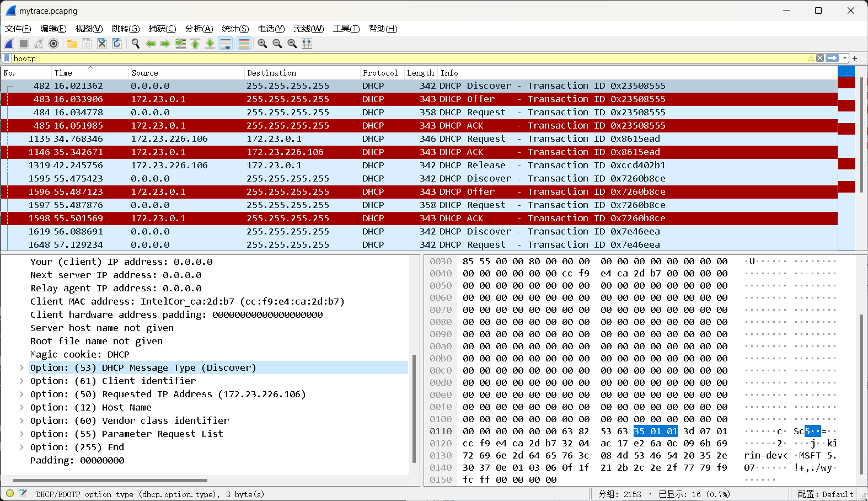
Task: Expand Option (55) Parameter Request List
Action: (22, 434)
